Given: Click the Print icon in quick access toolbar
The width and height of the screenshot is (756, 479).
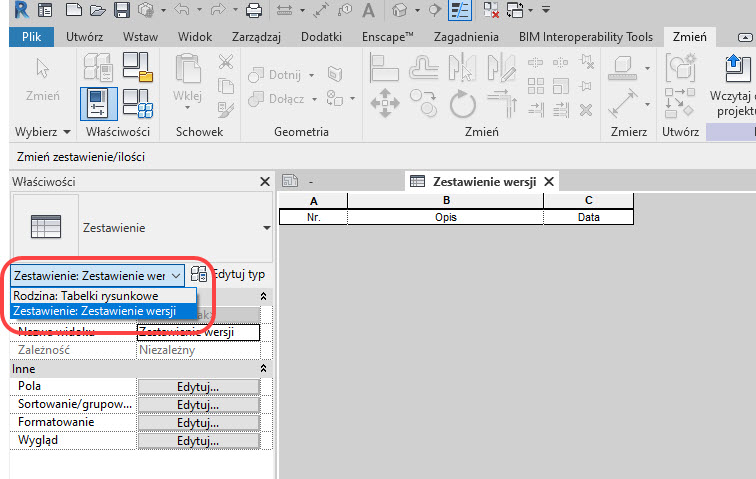Looking at the screenshot, I should point(254,11).
